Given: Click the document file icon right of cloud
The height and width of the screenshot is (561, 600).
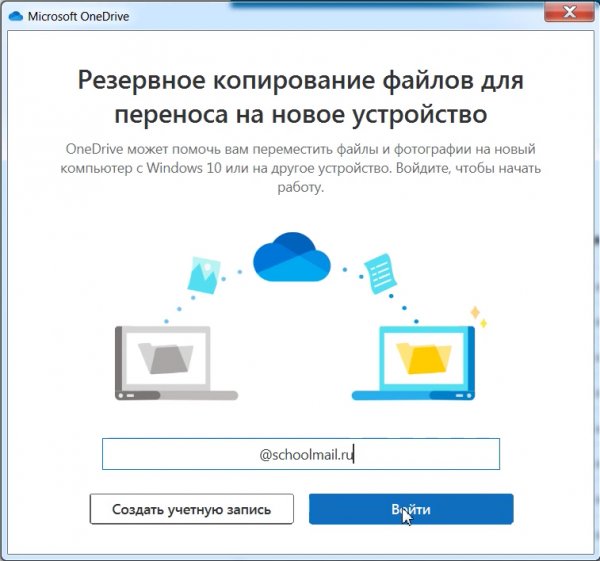Looking at the screenshot, I should (x=380, y=270).
